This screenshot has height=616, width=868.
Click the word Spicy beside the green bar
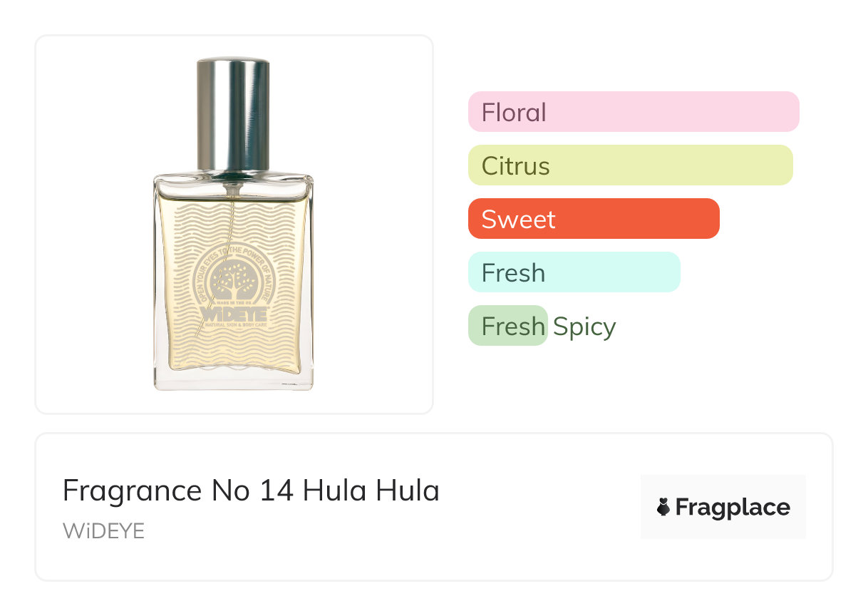point(584,327)
